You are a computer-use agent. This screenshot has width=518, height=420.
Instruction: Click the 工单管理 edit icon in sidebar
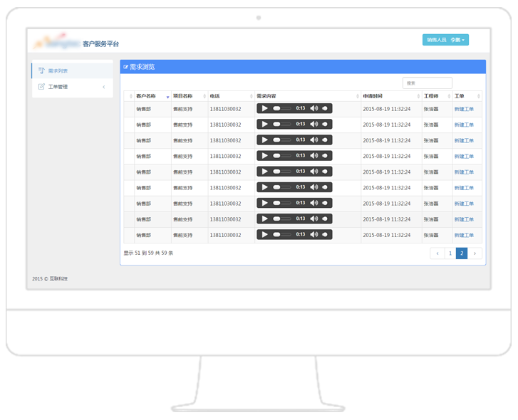tap(41, 86)
